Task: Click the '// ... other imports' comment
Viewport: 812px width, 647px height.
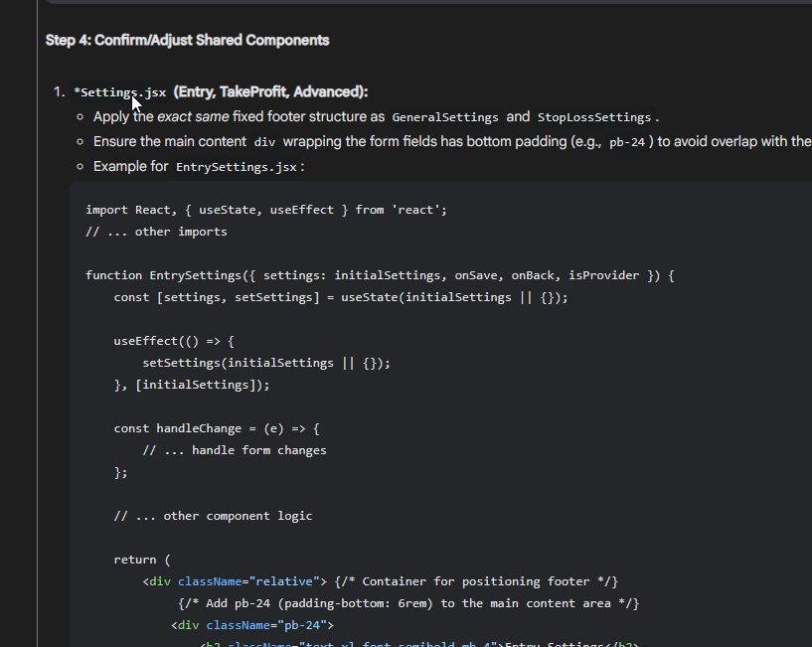Action: [x=156, y=232]
